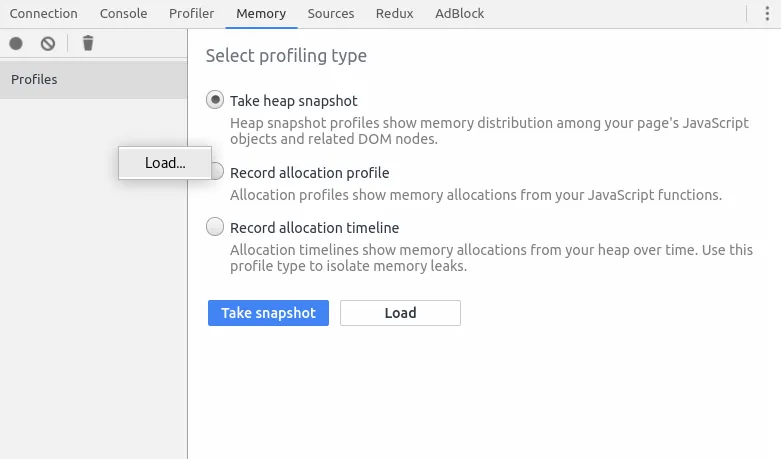
Task: Open the Redux tab
Action: [394, 14]
